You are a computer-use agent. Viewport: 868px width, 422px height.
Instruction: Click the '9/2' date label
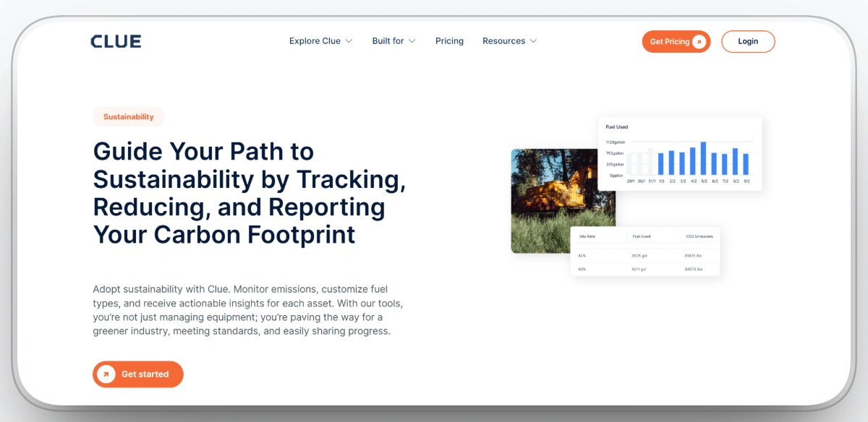tap(746, 181)
